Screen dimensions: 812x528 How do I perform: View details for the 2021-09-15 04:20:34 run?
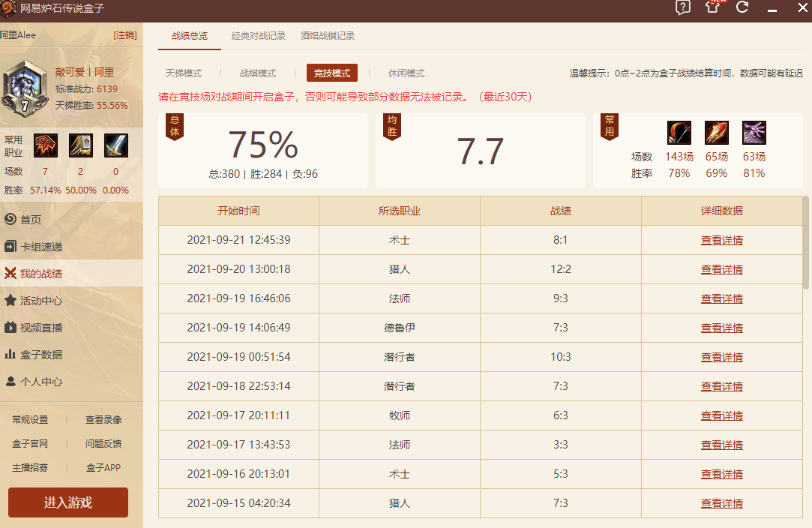pos(722,503)
